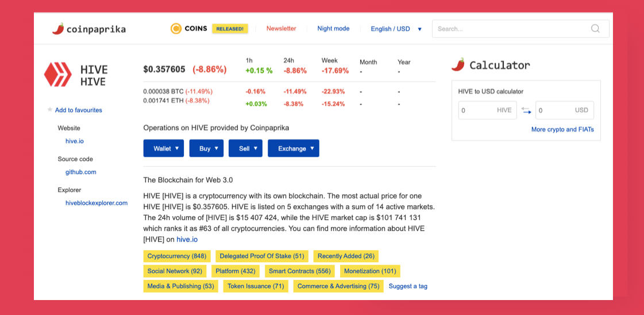
Task: Open the COINS menu item
Action: click(195, 29)
